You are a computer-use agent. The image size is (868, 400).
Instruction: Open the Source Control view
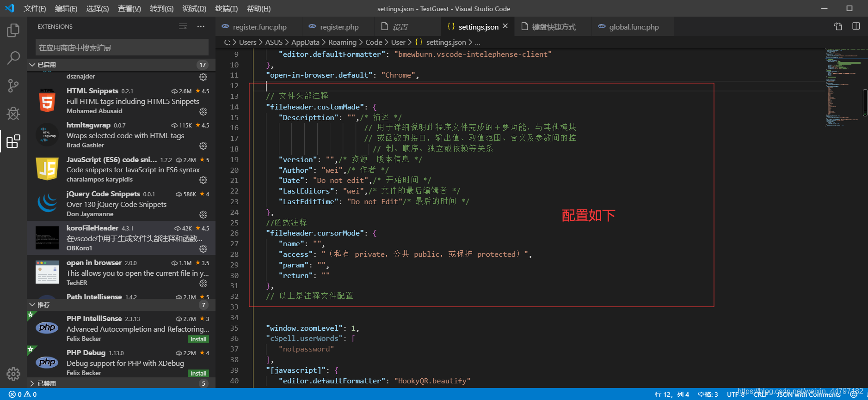13,85
